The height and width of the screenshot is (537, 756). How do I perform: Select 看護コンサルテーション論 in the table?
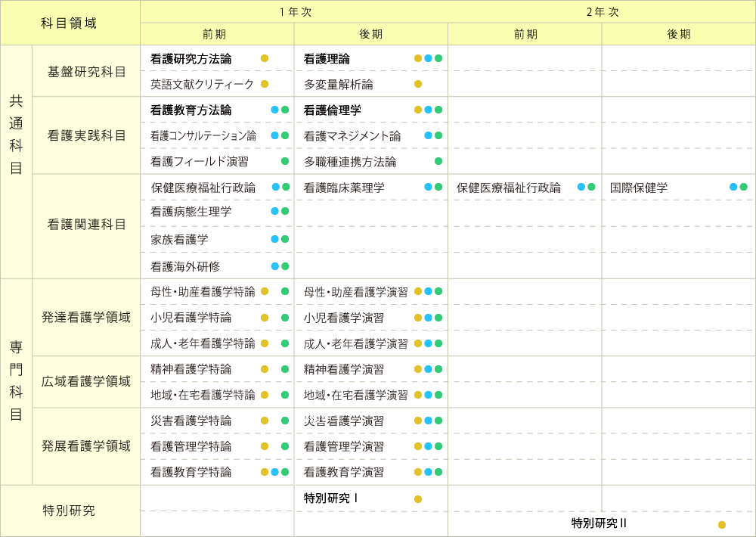point(203,135)
